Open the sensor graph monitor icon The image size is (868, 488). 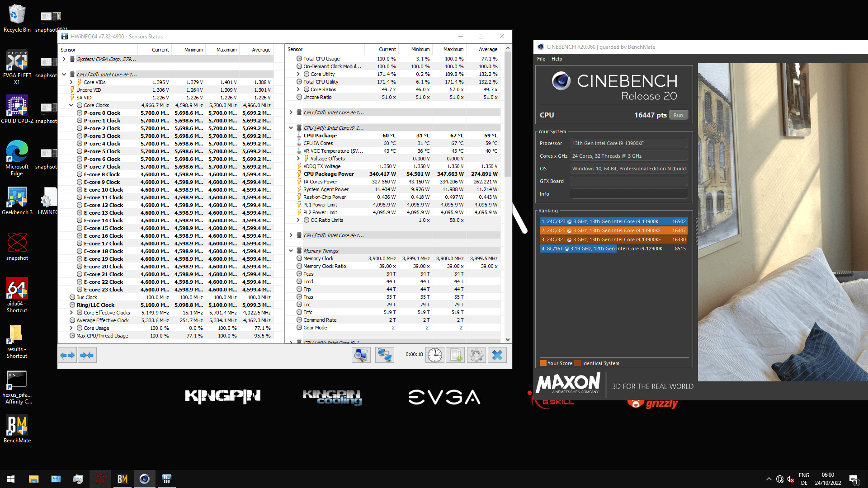(361, 355)
